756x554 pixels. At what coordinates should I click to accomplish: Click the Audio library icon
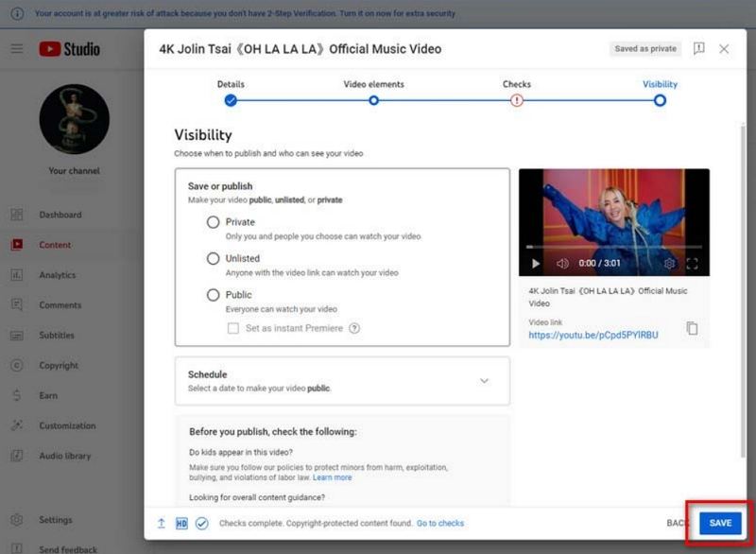click(17, 456)
